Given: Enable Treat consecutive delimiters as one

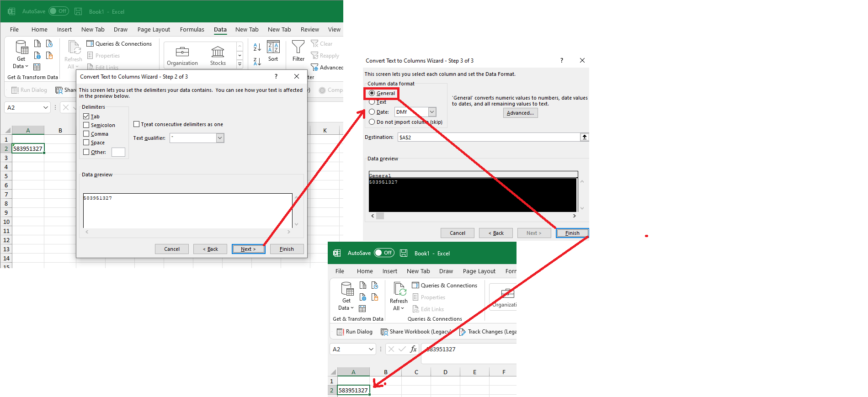Looking at the screenshot, I should 136,124.
